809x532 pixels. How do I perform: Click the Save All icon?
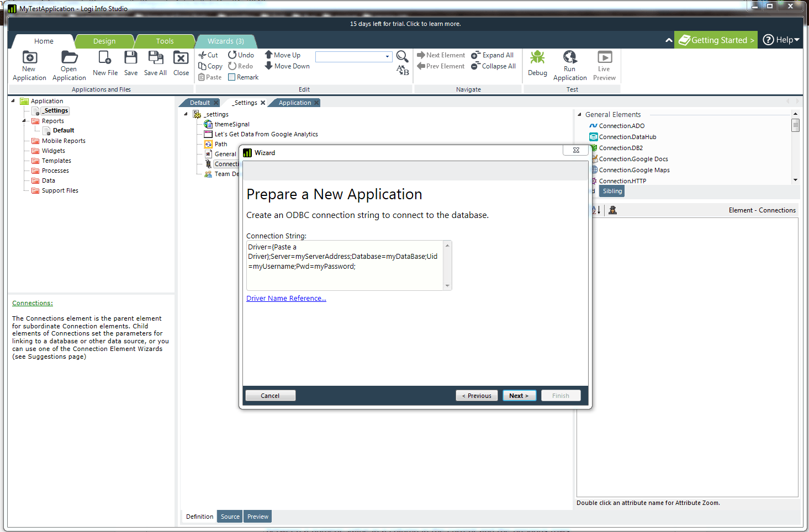pos(155,61)
